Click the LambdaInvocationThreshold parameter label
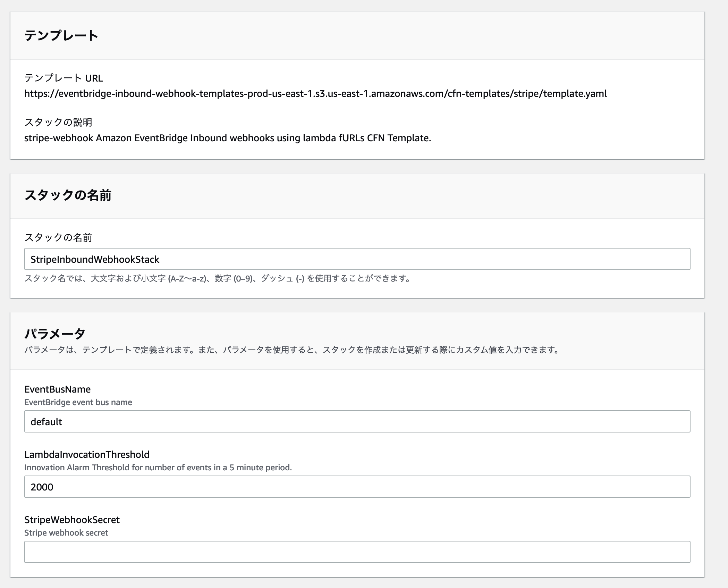The image size is (728, 588). 87,454
